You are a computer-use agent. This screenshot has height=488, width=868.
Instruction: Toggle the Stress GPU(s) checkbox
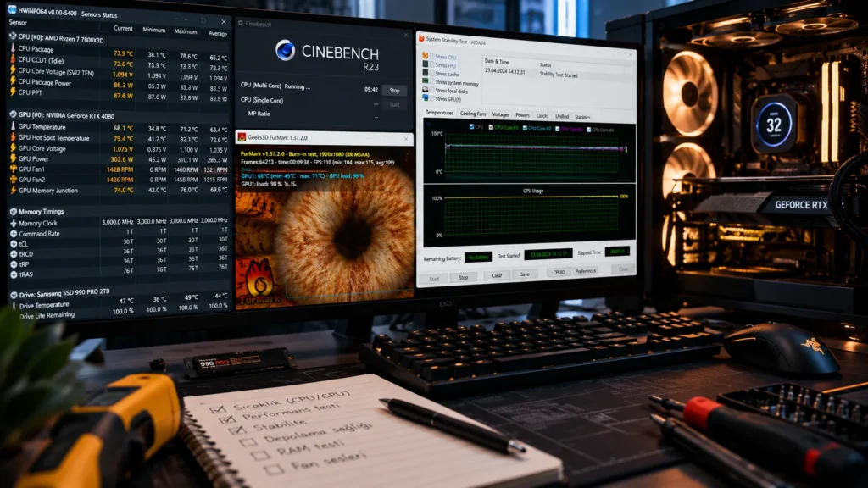click(x=431, y=98)
